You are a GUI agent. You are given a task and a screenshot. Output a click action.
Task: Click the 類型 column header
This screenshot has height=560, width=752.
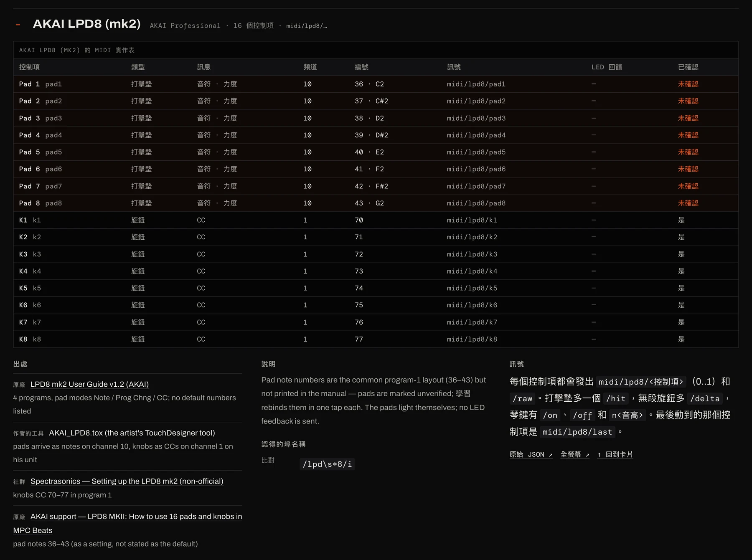click(x=138, y=67)
